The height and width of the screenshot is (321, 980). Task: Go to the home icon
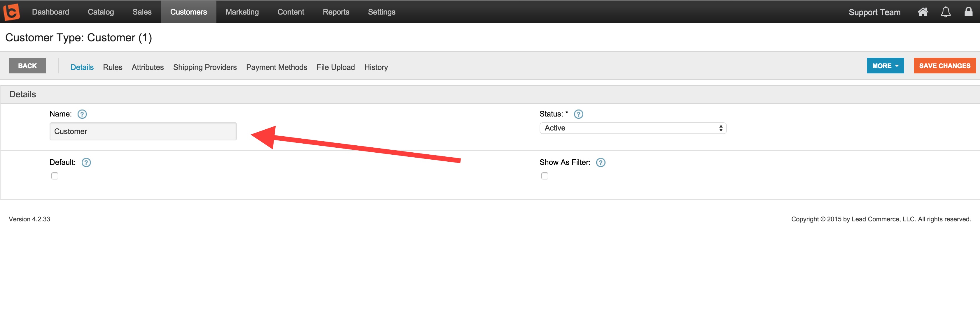tap(923, 12)
